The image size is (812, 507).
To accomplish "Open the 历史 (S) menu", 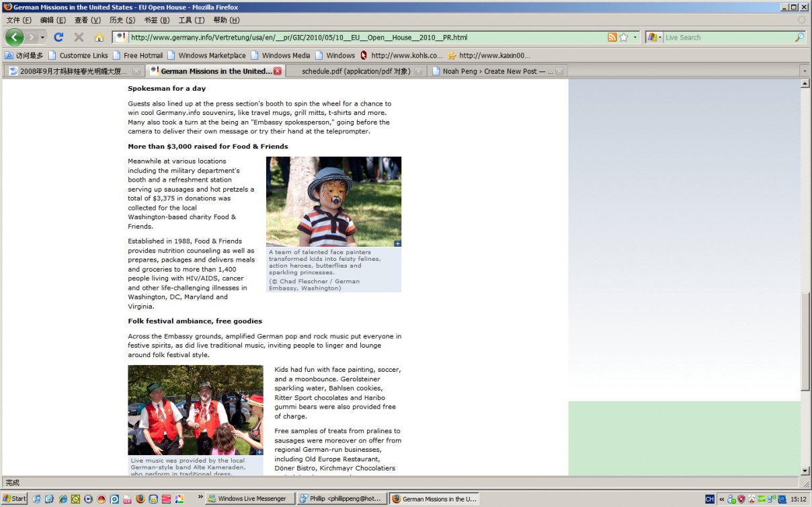I will (x=122, y=20).
